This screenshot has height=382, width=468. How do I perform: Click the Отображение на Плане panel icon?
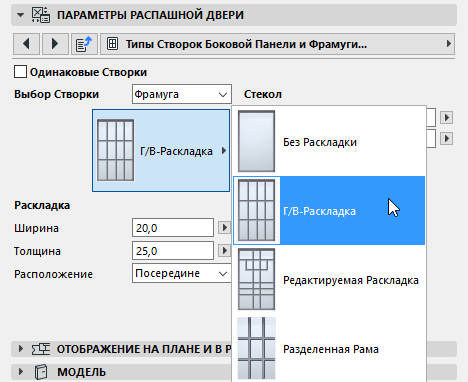click(41, 349)
